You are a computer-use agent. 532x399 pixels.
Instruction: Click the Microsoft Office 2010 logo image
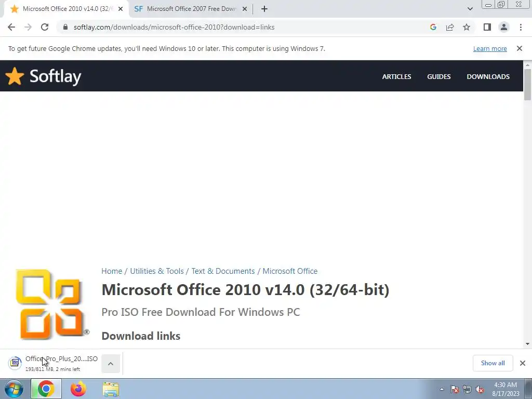tap(51, 304)
